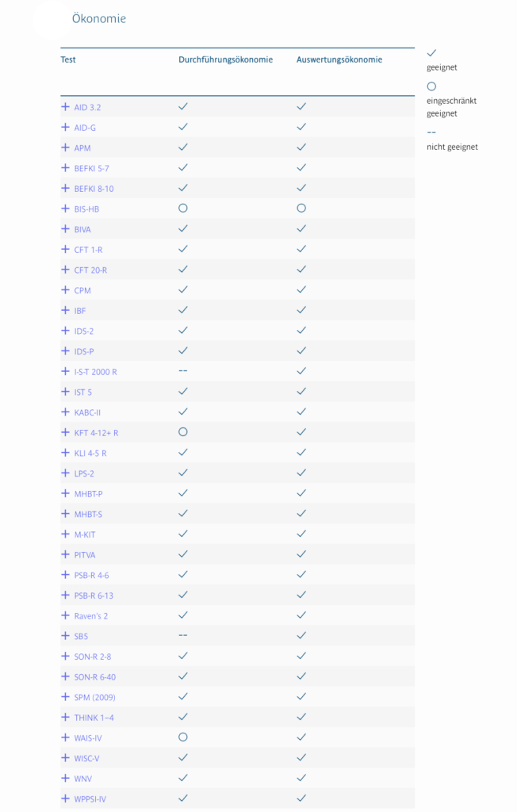Click the checkmark legend icon for geeignet
The image size is (517, 812).
[x=431, y=52]
